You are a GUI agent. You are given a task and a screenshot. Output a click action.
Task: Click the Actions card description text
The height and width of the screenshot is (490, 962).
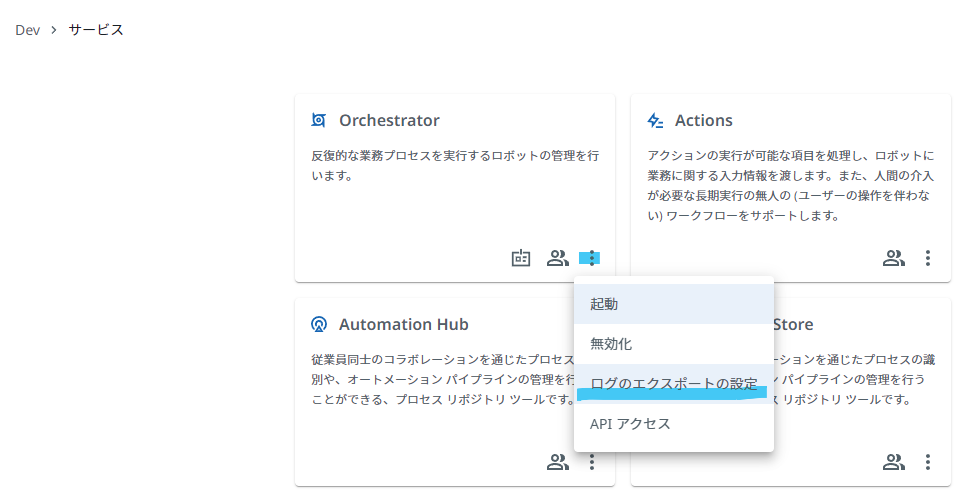[791, 185]
